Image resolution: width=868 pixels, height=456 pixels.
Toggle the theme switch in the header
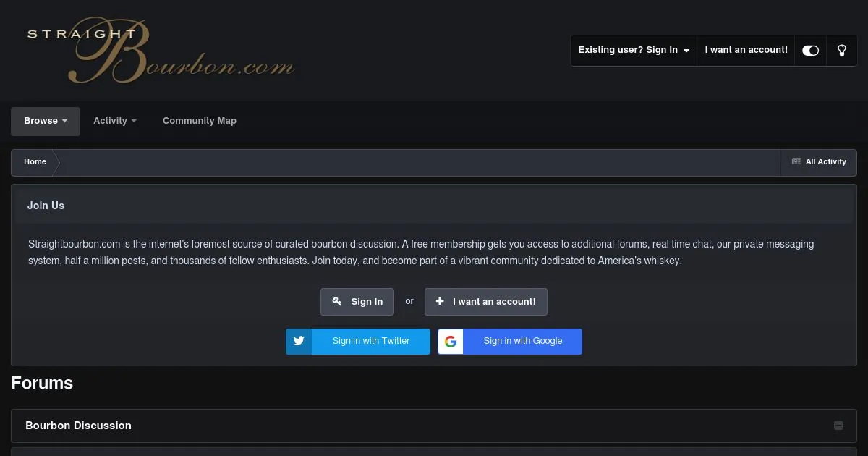tap(810, 51)
